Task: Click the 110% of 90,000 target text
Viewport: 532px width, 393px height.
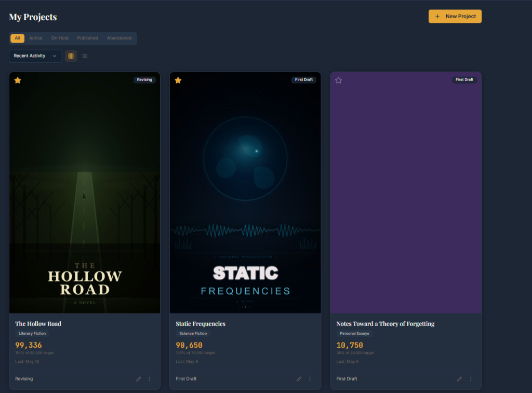Action: tap(34, 353)
